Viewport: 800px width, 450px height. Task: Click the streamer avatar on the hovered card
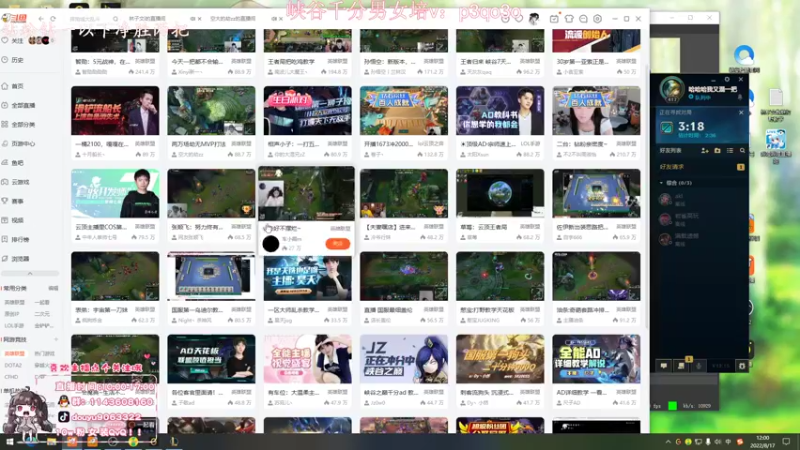(271, 244)
